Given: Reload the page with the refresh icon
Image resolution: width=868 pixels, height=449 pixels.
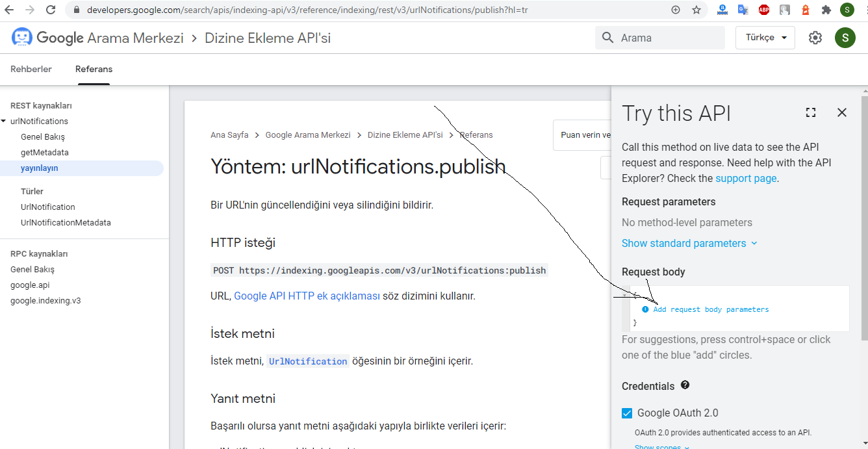Looking at the screenshot, I should point(51,10).
